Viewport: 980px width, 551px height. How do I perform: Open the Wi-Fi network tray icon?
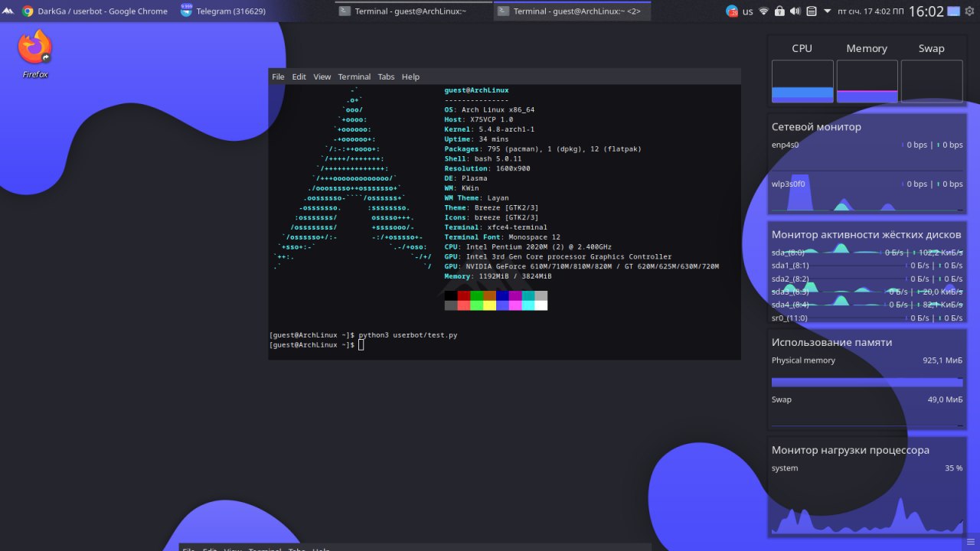point(763,11)
